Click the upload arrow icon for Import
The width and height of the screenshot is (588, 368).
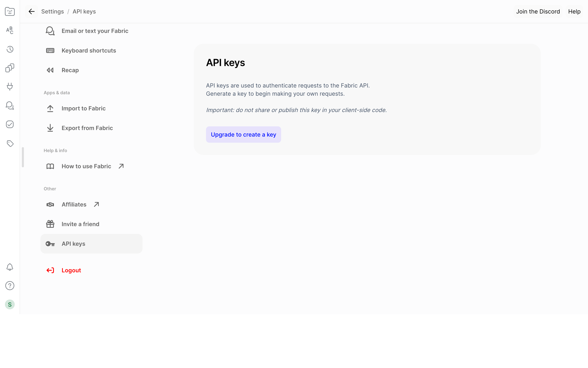(50, 109)
